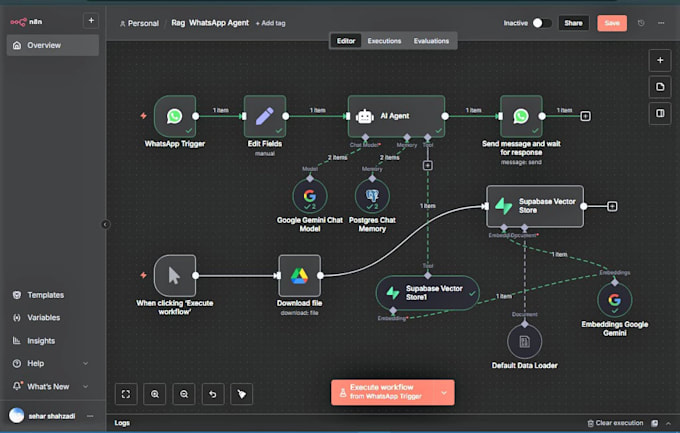Add a node with canvas plus button
Image resolution: width=680 pixels, height=433 pixels.
(660, 60)
